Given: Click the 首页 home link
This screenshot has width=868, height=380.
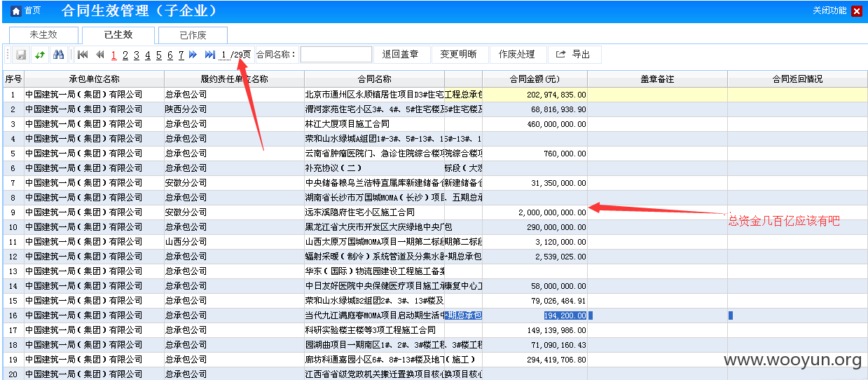Looking at the screenshot, I should click(x=32, y=11).
